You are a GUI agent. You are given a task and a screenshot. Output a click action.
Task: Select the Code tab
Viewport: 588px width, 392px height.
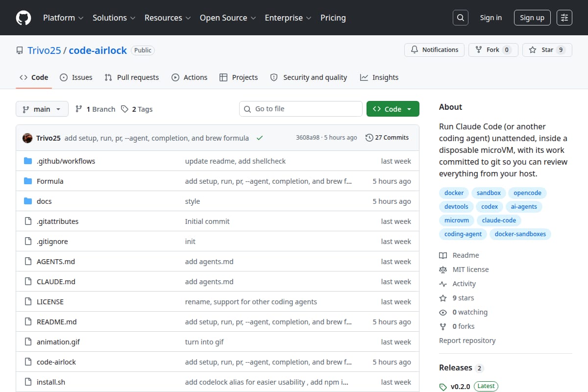34,77
